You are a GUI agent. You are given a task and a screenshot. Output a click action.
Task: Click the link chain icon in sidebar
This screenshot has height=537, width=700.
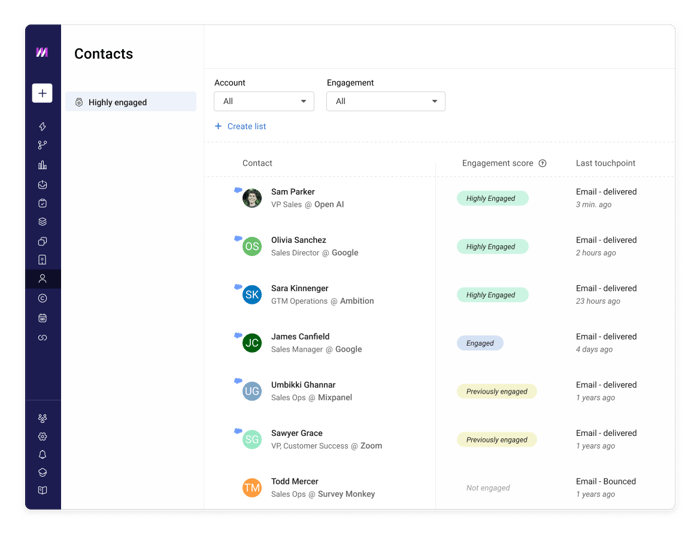(x=42, y=337)
